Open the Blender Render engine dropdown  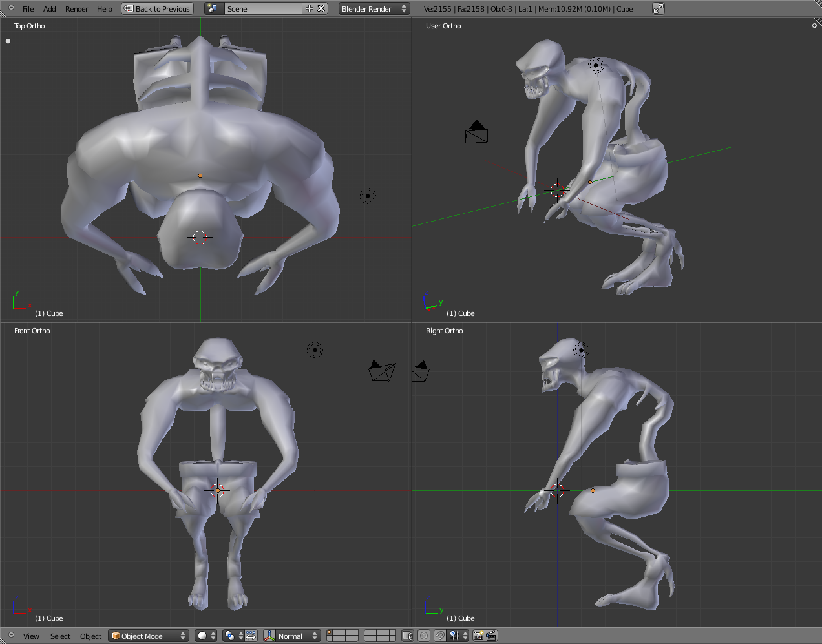coord(374,9)
